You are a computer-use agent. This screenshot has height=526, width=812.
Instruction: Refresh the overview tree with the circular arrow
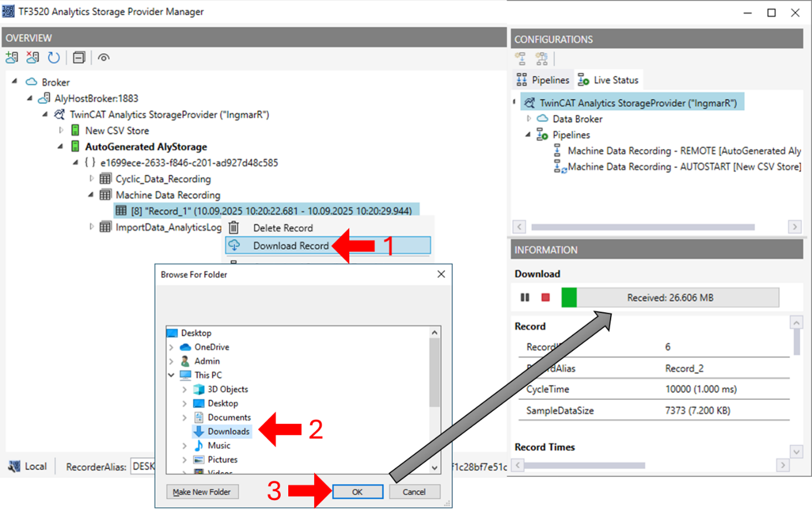click(x=54, y=57)
